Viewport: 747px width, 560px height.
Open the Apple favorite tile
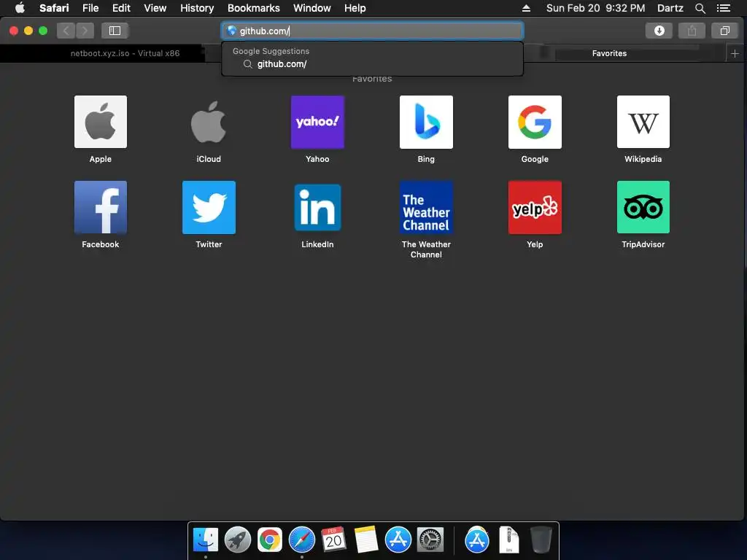[x=101, y=122]
